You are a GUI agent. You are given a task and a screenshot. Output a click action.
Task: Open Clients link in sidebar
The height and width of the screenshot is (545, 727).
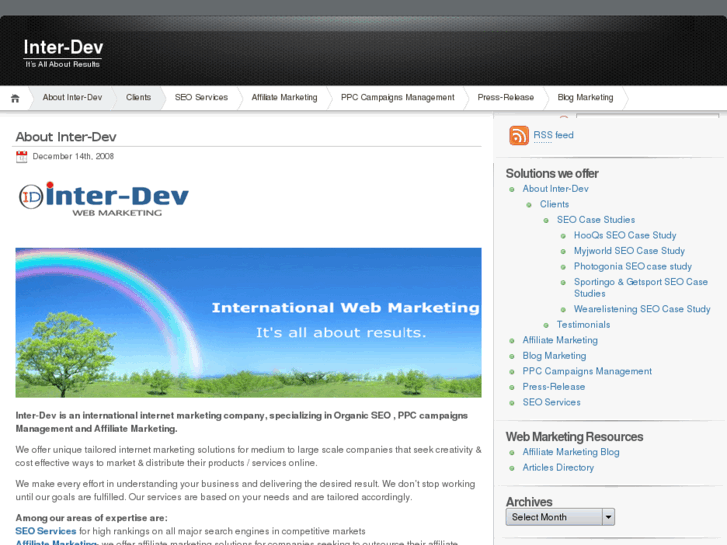554,204
